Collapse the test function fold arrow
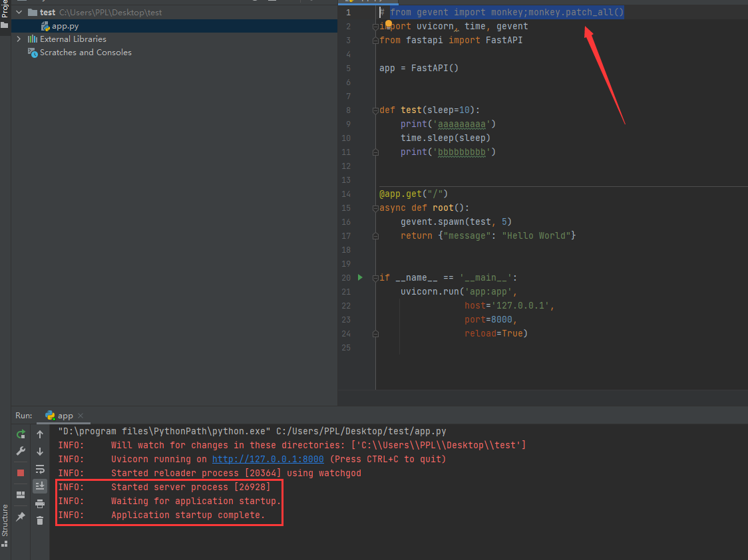This screenshot has width=748, height=560. pos(376,110)
